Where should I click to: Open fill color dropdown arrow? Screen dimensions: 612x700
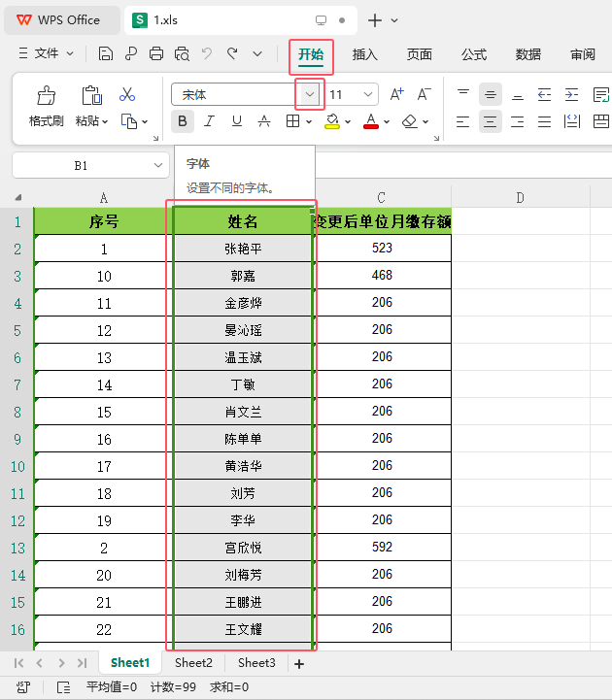(x=348, y=121)
